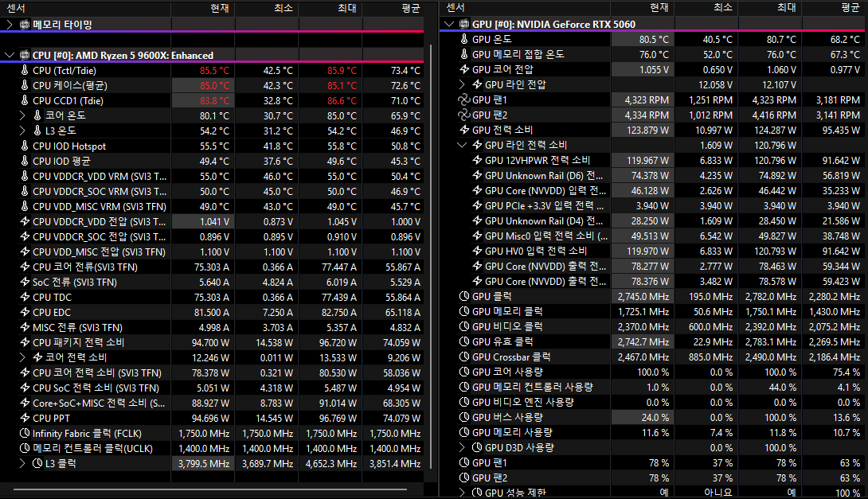The width and height of the screenshot is (868, 499).
Task: Select the Core+SoC+MISC 전력 소비 row
Action: point(212,403)
